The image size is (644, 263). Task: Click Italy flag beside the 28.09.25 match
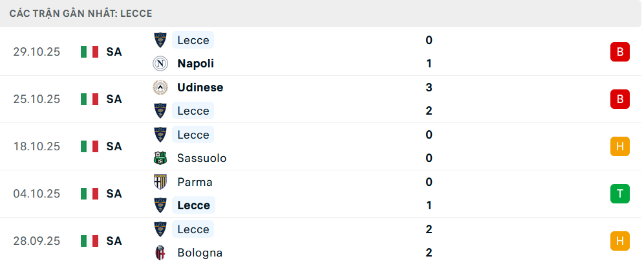tap(89, 241)
